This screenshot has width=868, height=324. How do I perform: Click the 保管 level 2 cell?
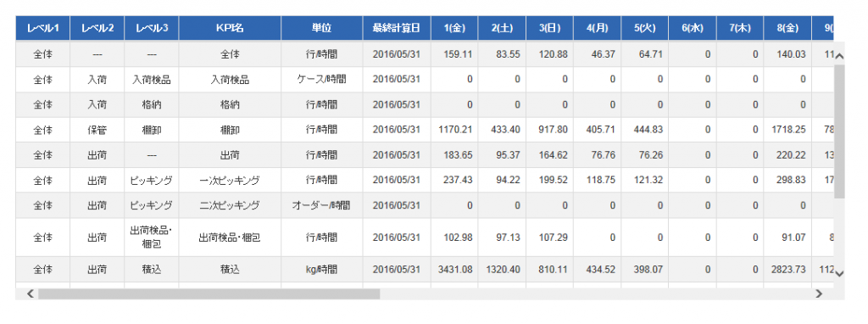97,130
